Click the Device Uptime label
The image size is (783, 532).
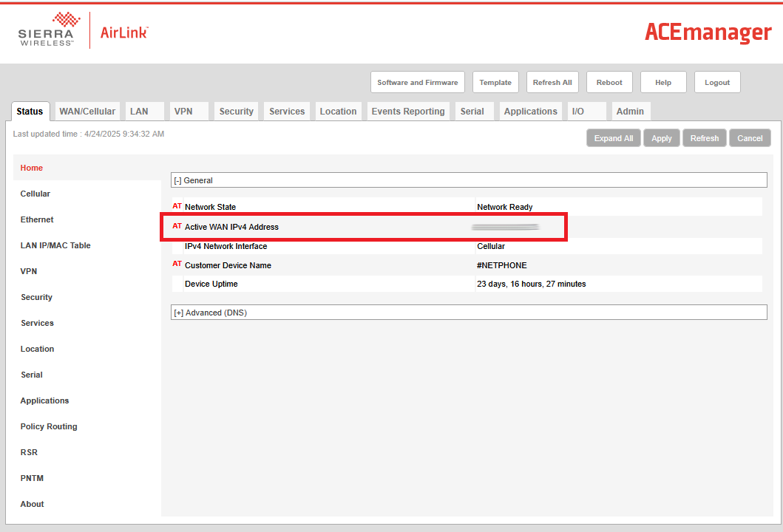[x=211, y=284]
